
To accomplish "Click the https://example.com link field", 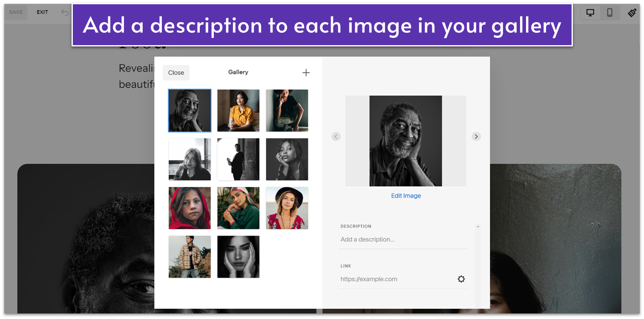I will tap(397, 279).
